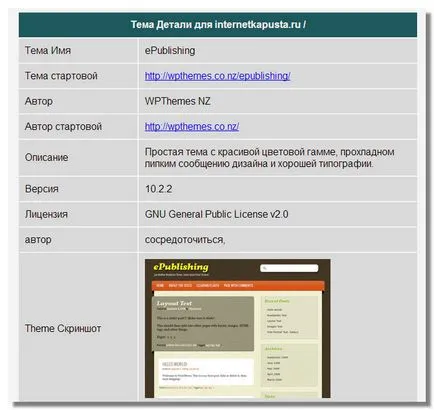The width and height of the screenshot is (434, 410).
Task: Click the lowercase 'автор' row label
Action: pos(38,240)
